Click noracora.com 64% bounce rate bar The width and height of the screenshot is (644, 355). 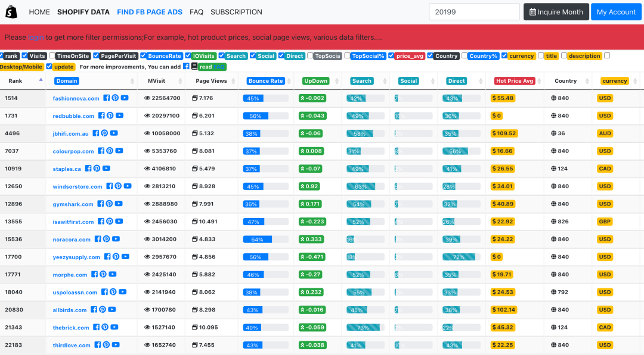[258, 239]
